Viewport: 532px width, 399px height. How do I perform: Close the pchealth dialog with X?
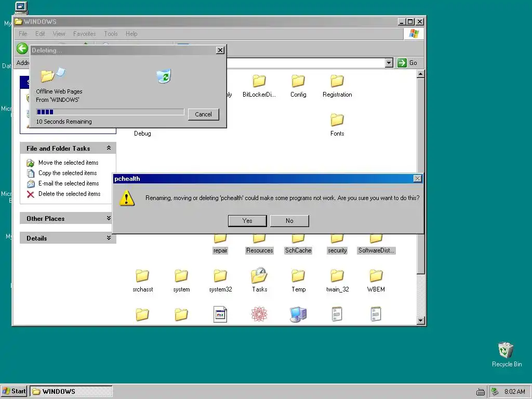point(417,179)
